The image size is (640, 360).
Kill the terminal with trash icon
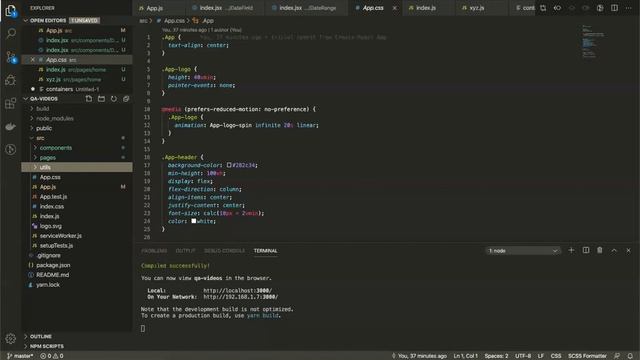[x=600, y=250]
